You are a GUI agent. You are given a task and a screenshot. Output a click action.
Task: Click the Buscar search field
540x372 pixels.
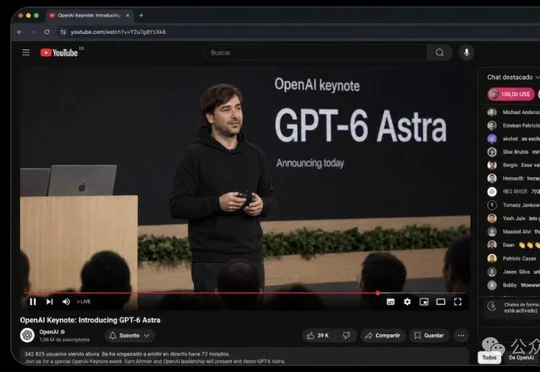[316, 52]
